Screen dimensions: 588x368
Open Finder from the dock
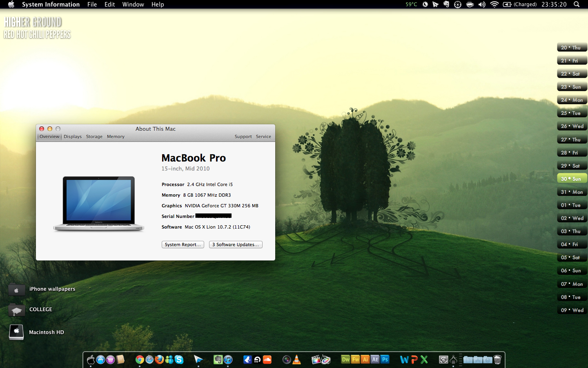tap(91, 359)
